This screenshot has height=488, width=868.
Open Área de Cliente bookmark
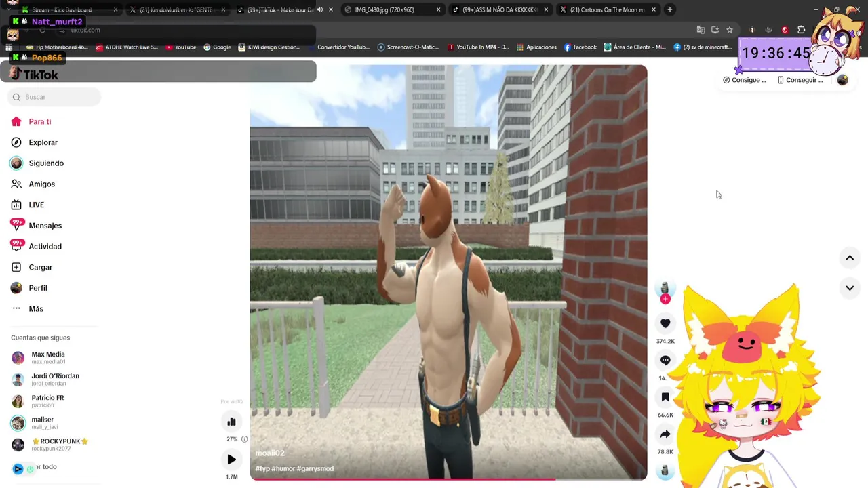(635, 47)
